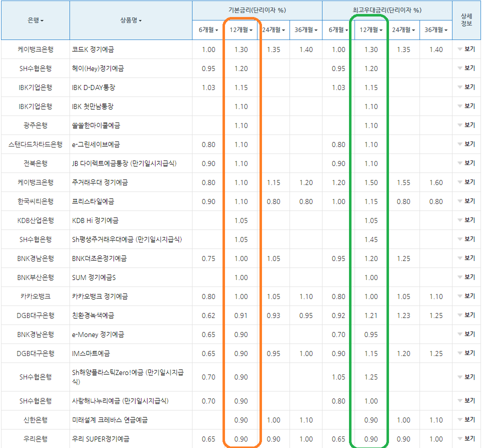482x448 pixels.
Task: Show 보기 details for e-그린세이브예금
Action: (466, 144)
